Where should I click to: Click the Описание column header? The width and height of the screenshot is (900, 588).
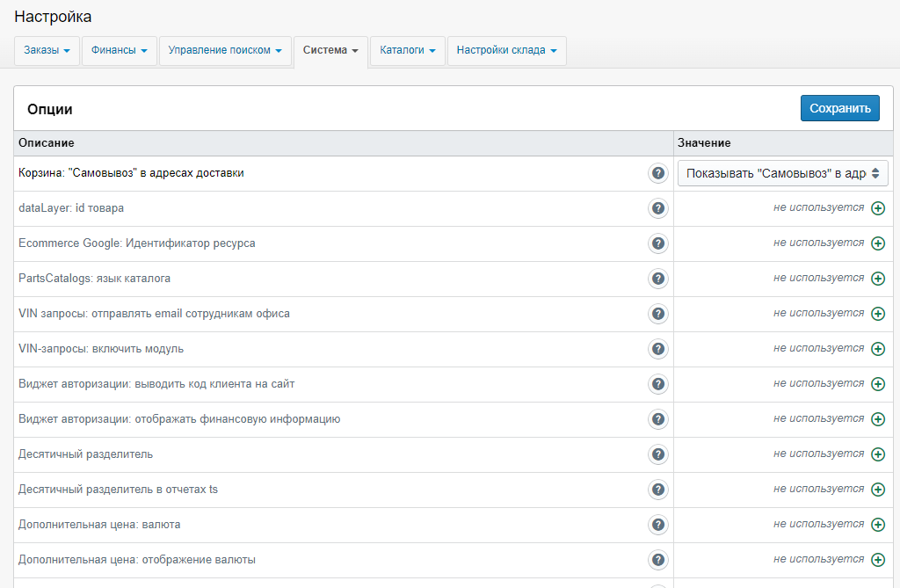pyautogui.click(x=47, y=142)
